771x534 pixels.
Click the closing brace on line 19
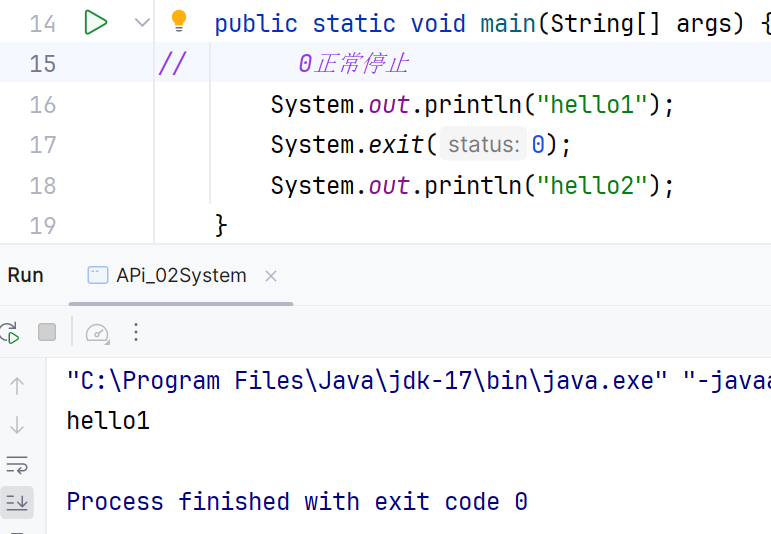coord(221,226)
